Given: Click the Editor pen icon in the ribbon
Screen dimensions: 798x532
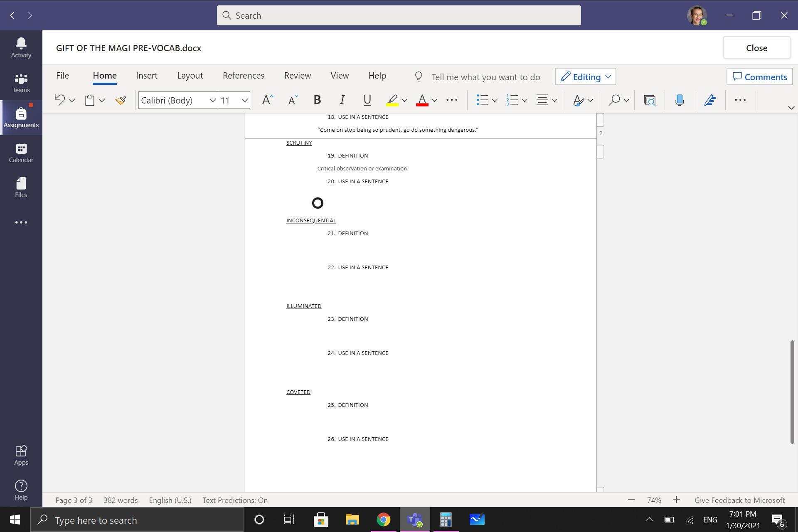Looking at the screenshot, I should click(x=710, y=100).
